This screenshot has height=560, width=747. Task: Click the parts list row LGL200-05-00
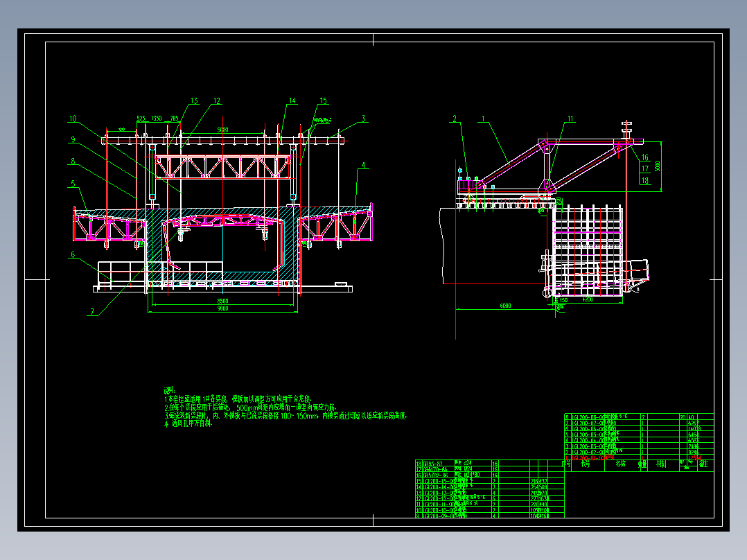coord(639,434)
